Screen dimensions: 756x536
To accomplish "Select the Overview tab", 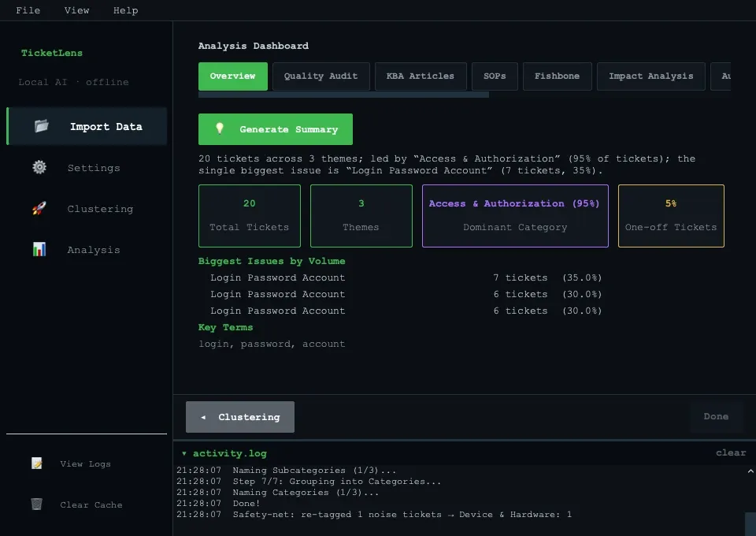I will tap(233, 76).
